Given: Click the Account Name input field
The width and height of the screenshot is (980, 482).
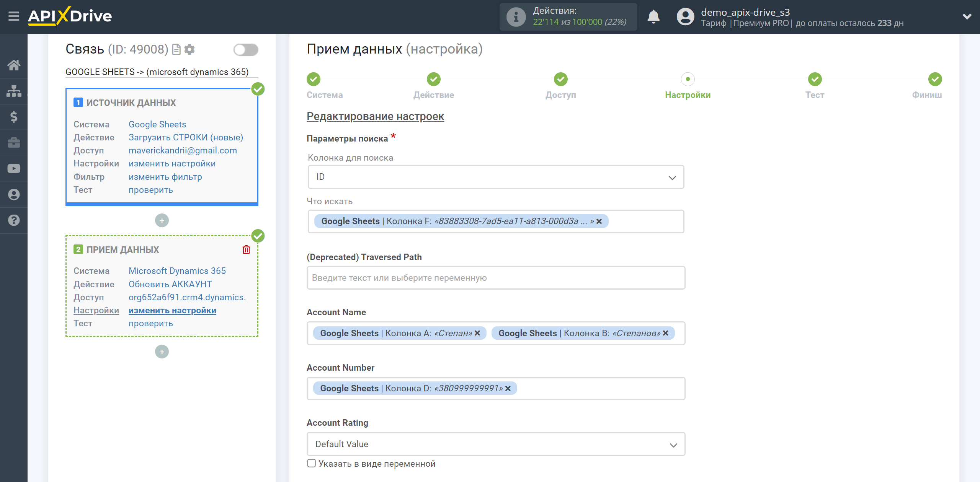Looking at the screenshot, I should (x=496, y=333).
